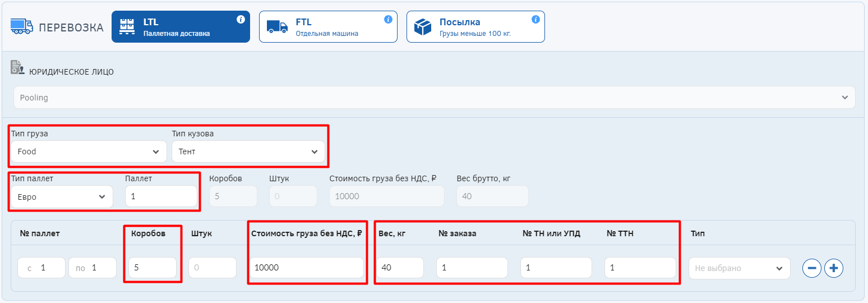Click the plus add row icon
The width and height of the screenshot is (868, 303).
(834, 268)
